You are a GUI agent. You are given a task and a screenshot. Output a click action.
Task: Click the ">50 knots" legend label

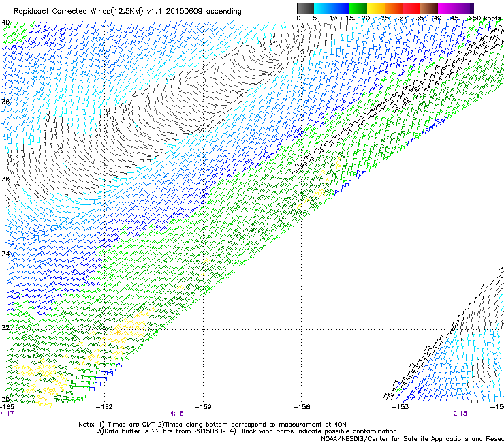484,18
